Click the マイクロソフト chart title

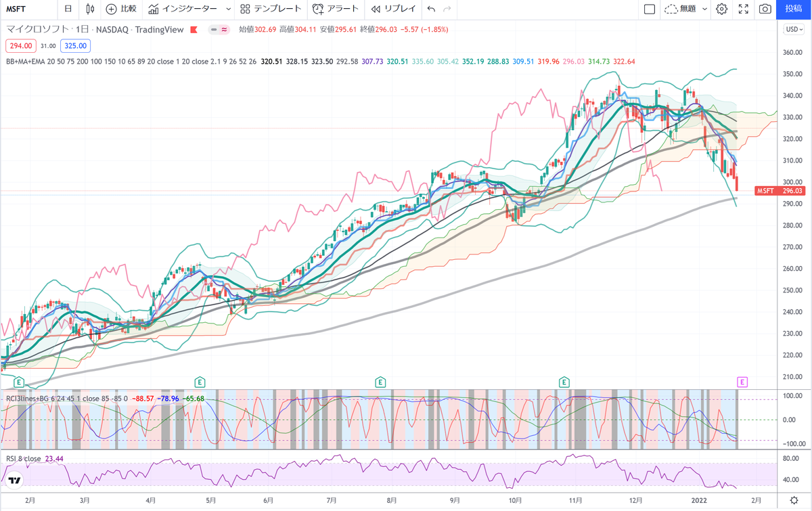(x=36, y=30)
